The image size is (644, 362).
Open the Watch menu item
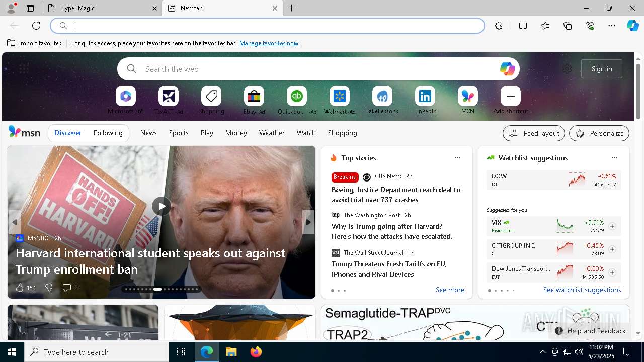[306, 133]
